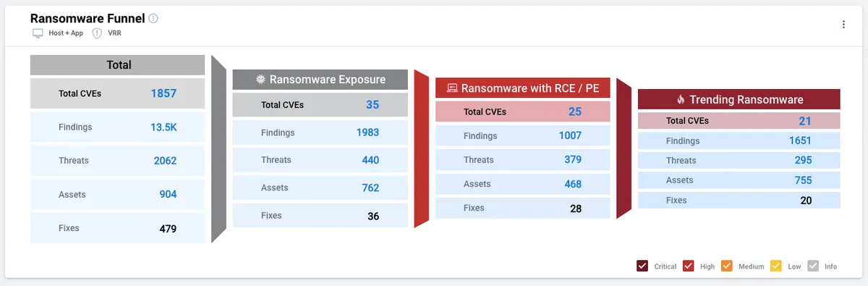Viewport: 868px width, 286px height.
Task: Select the Trending Ransomware header
Action: coord(739,100)
